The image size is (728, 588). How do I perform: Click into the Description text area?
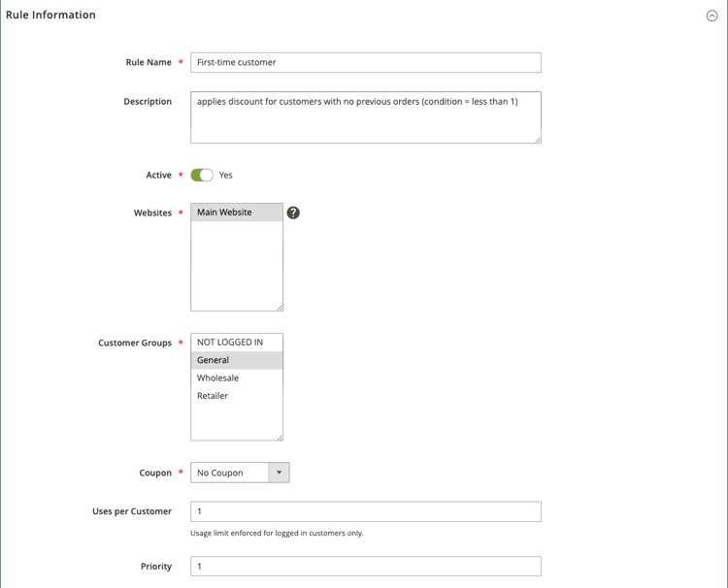tap(366, 117)
